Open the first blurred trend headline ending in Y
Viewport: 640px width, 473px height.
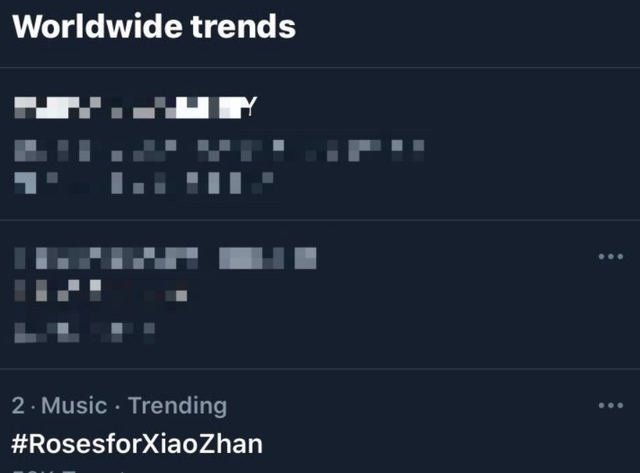[x=135, y=108]
